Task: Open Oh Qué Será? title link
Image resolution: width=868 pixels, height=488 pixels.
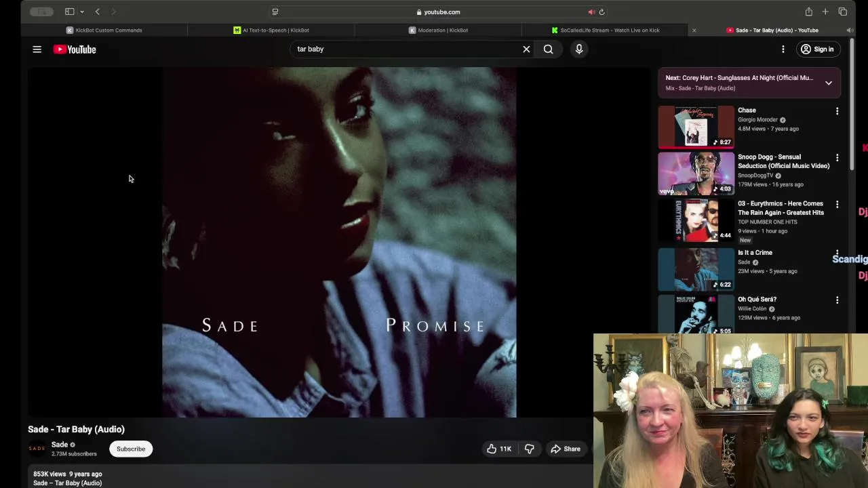Action: click(x=757, y=299)
